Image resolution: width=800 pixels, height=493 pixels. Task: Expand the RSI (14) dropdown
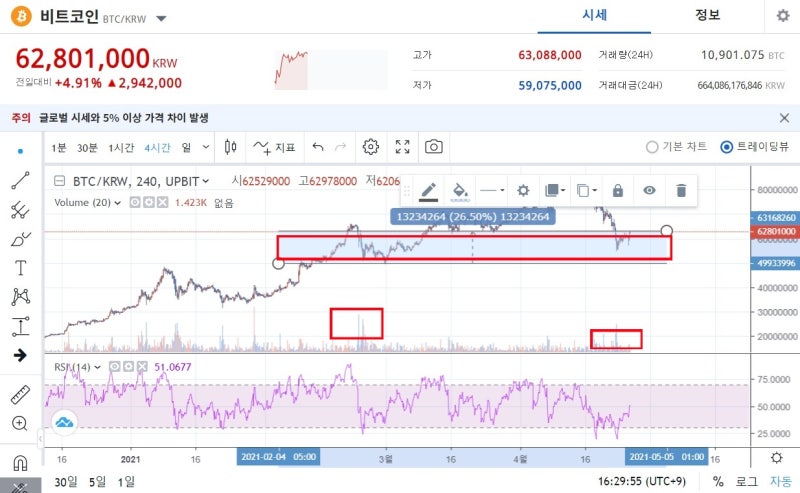pos(97,367)
